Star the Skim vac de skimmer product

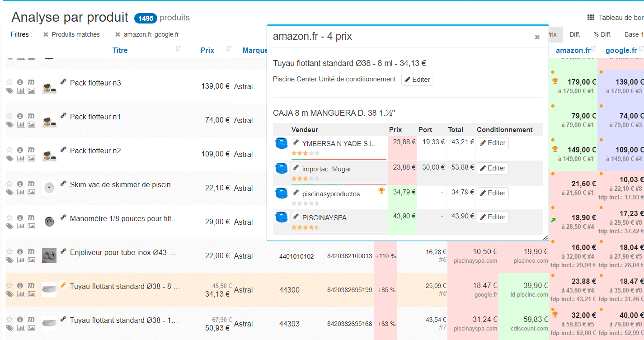pyautogui.click(x=9, y=184)
